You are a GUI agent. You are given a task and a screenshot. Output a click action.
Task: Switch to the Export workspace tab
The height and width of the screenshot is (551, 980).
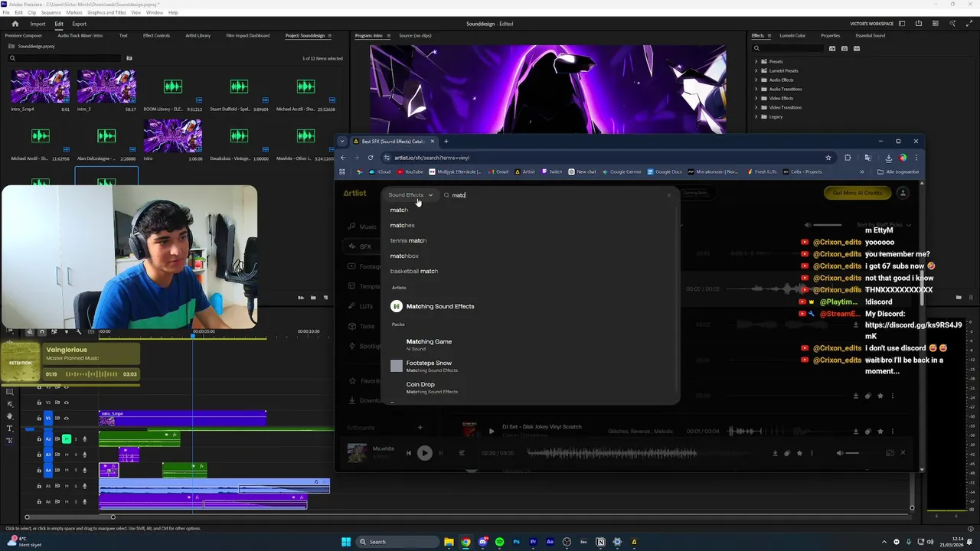point(79,24)
